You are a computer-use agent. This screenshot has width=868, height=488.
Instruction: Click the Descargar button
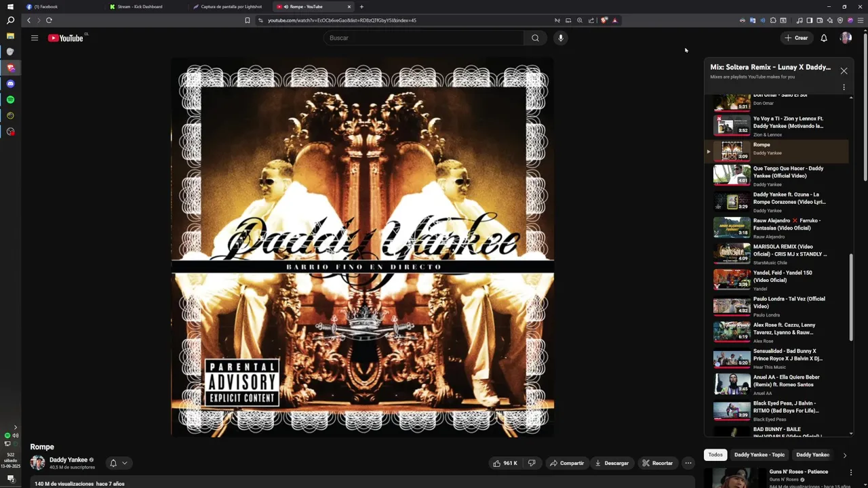tap(612, 463)
